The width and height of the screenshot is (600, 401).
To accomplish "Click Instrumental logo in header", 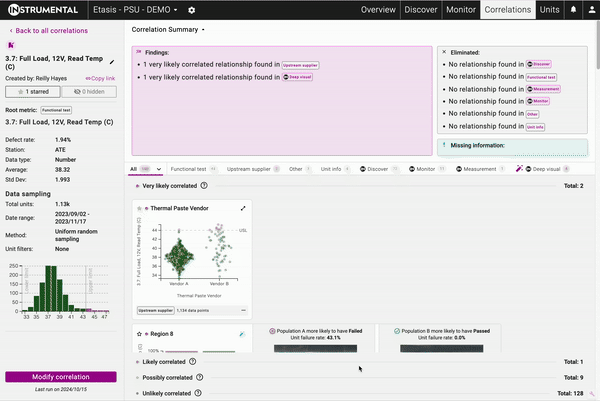I will tap(43, 10).
